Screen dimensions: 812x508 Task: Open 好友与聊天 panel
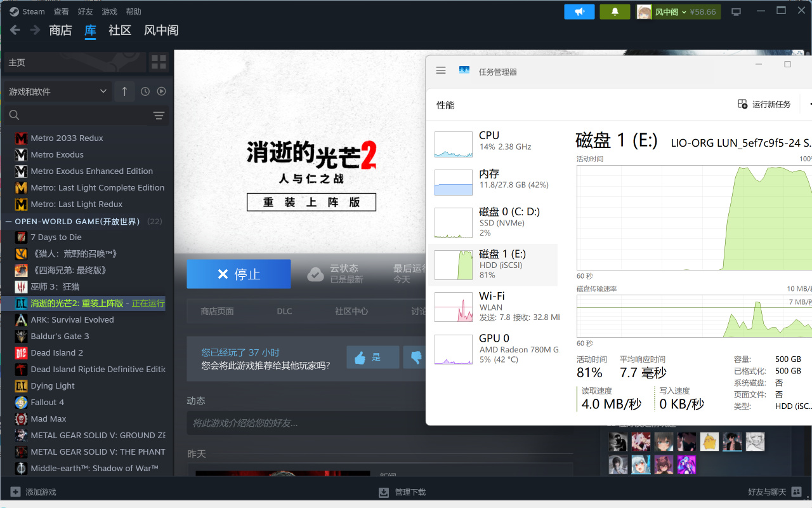(x=775, y=492)
